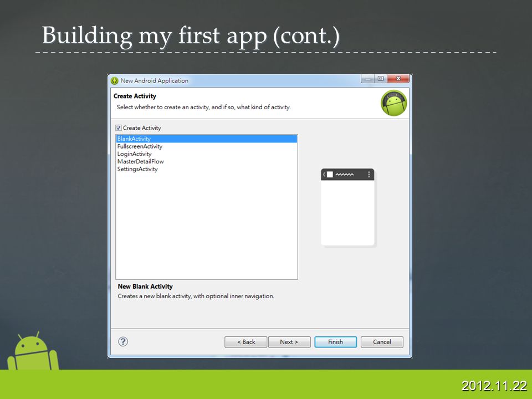Click the Android wizard logo in the header
Image resolution: width=532 pixels, height=399 pixels.
click(x=393, y=103)
